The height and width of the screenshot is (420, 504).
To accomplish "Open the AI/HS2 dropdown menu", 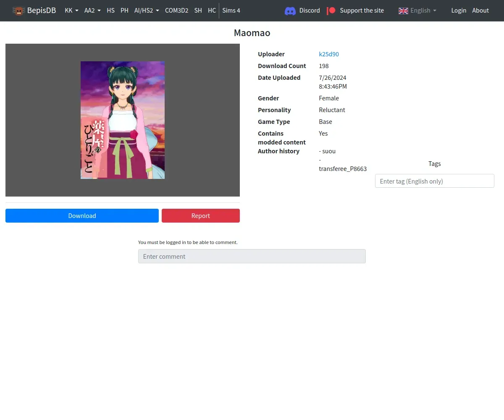I will (x=147, y=10).
